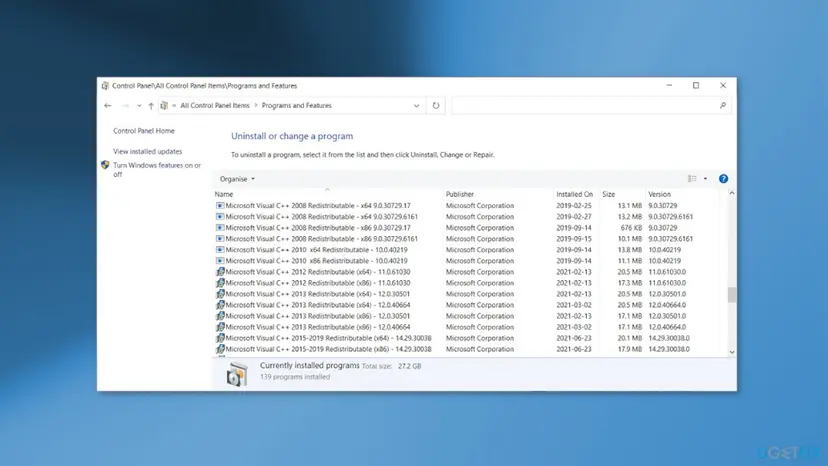Click icon of Visual C++ 2008 x64 9.0.30729.17
This screenshot has height=466, width=828.
(220, 206)
